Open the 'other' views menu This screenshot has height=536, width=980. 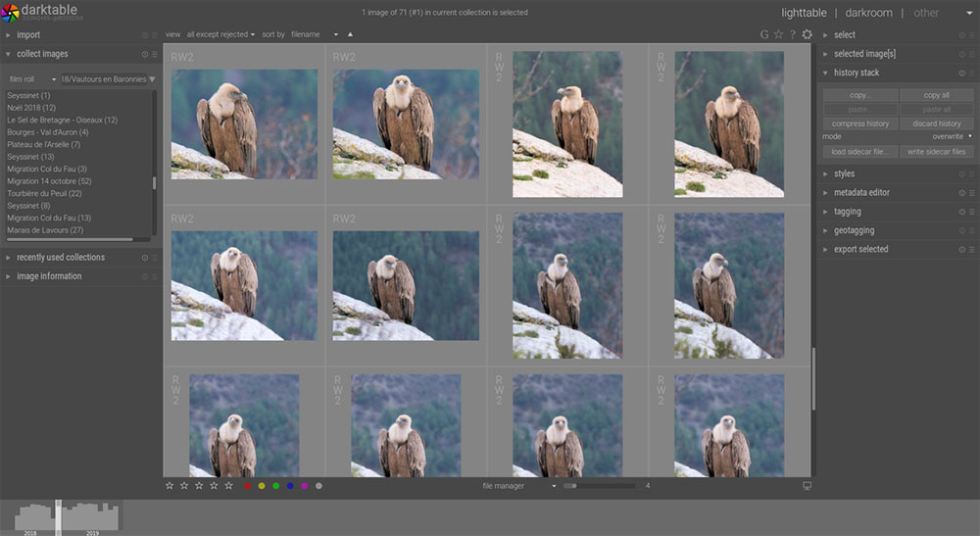(926, 13)
